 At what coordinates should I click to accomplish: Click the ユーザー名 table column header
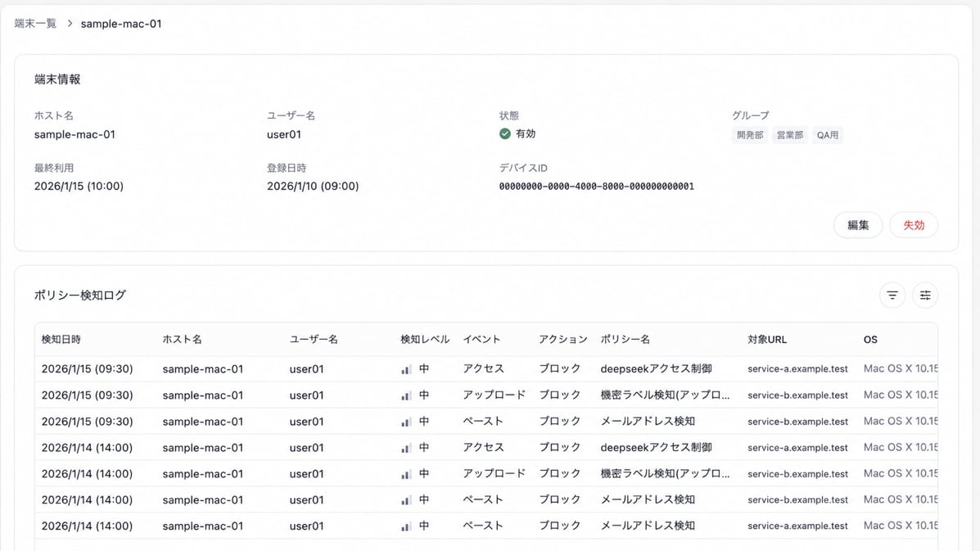[313, 339]
